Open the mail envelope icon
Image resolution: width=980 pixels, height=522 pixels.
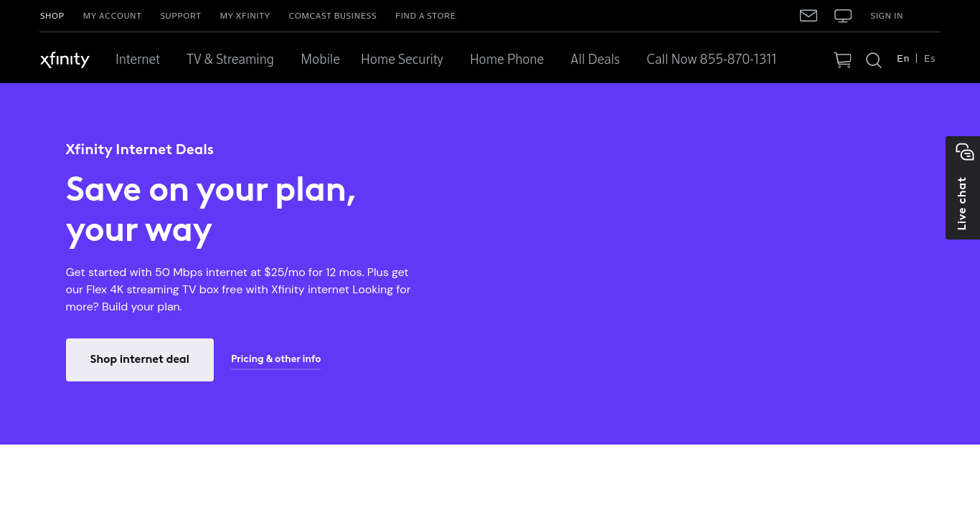(809, 16)
